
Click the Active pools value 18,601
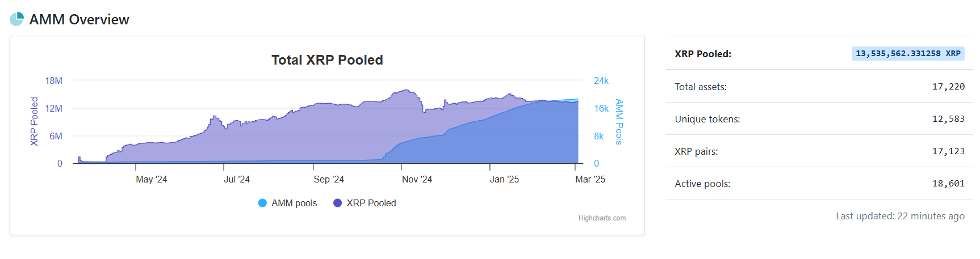948,184
